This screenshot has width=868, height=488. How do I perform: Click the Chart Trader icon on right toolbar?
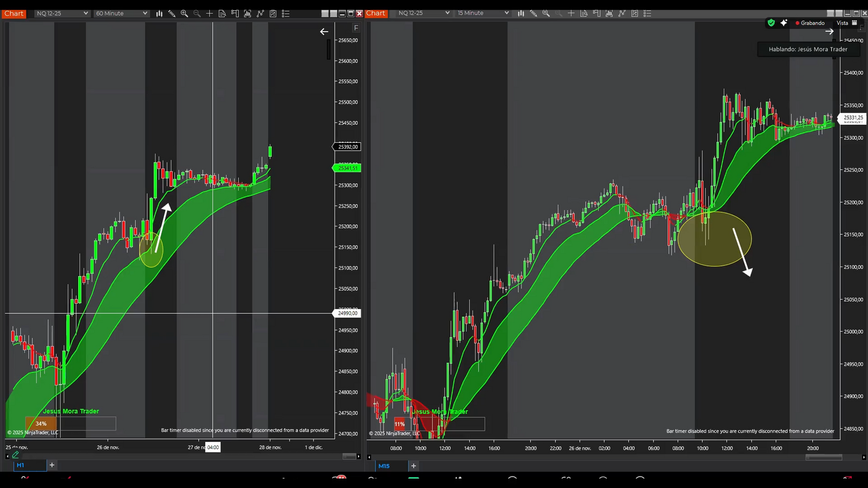(596, 13)
